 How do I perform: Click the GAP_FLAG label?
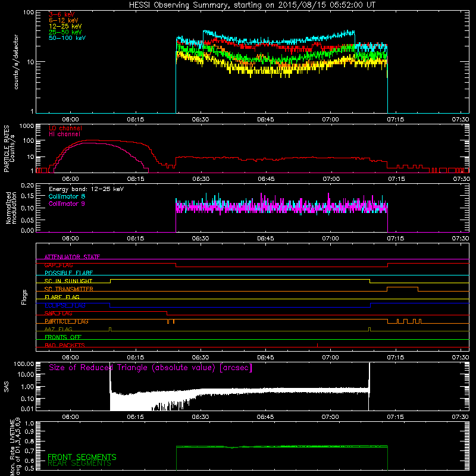58,265
